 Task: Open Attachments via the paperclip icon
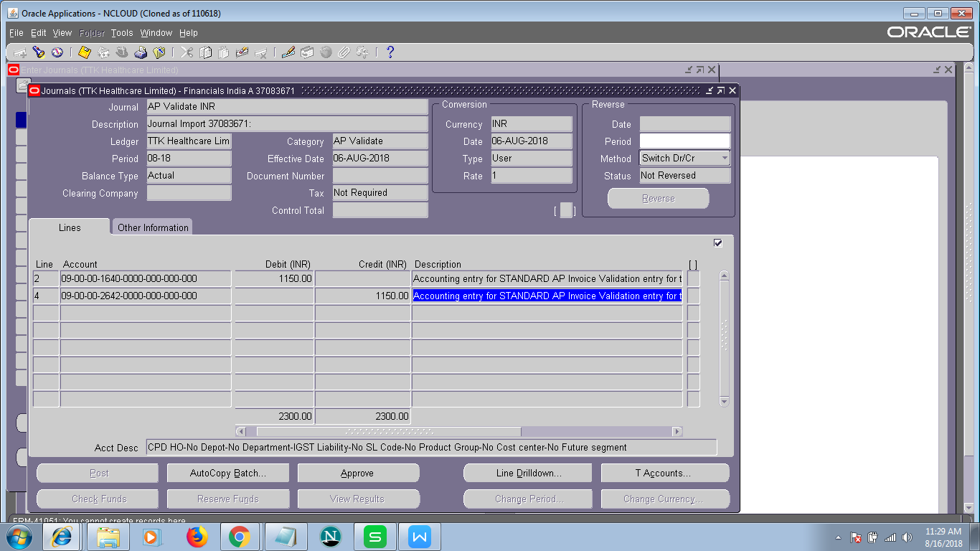tap(344, 52)
